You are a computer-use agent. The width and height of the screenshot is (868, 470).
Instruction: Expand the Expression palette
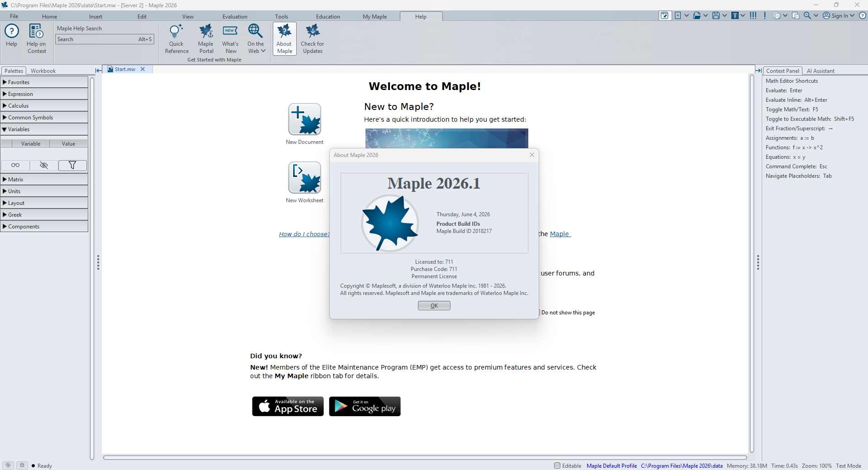pyautogui.click(x=44, y=94)
